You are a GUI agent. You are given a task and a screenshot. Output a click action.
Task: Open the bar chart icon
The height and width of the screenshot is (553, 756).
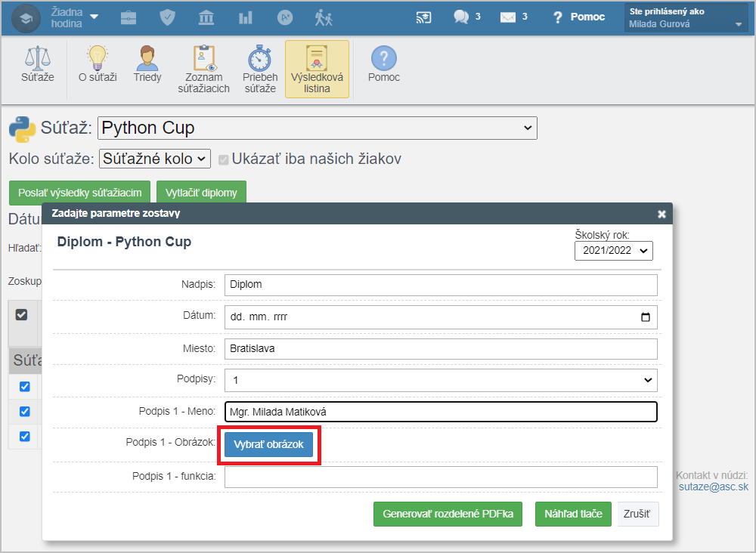coord(246,18)
